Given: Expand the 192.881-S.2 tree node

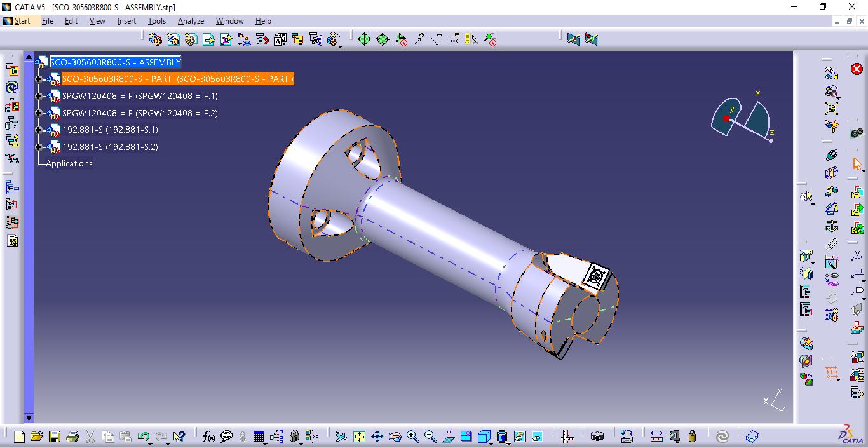Looking at the screenshot, I should 39,147.
